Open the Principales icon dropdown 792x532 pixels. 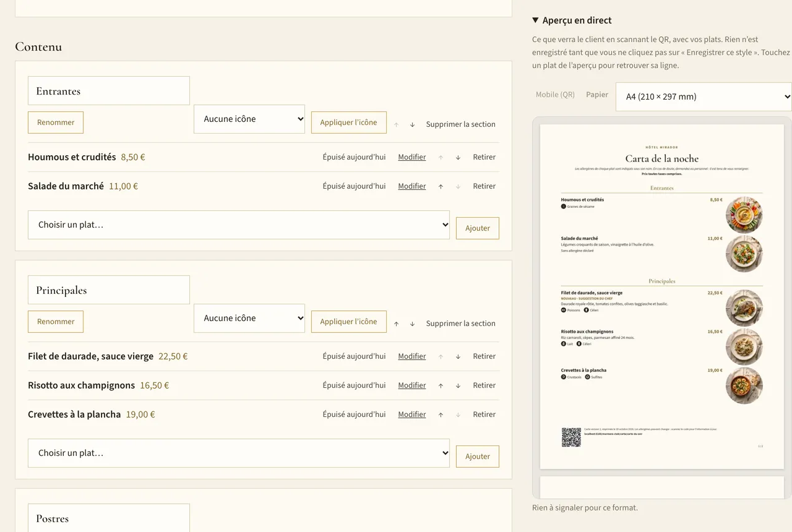click(249, 318)
